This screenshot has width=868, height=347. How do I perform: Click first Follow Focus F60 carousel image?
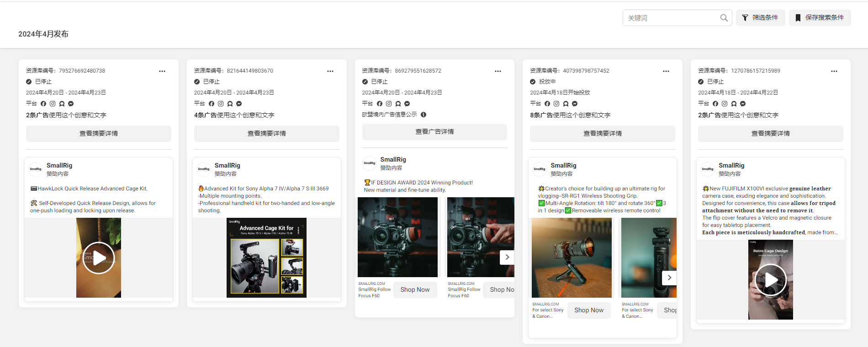pyautogui.click(x=397, y=237)
